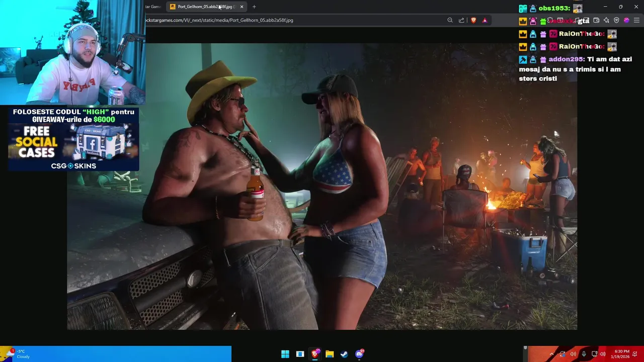Click the Brave VPN shield icon
This screenshot has width=644, height=362.
[x=616, y=20]
